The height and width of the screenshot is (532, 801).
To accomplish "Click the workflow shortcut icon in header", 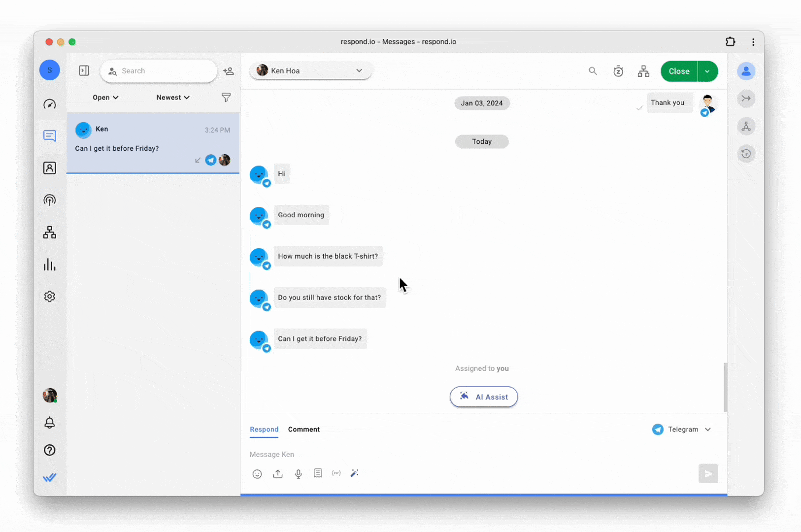I will pyautogui.click(x=643, y=71).
